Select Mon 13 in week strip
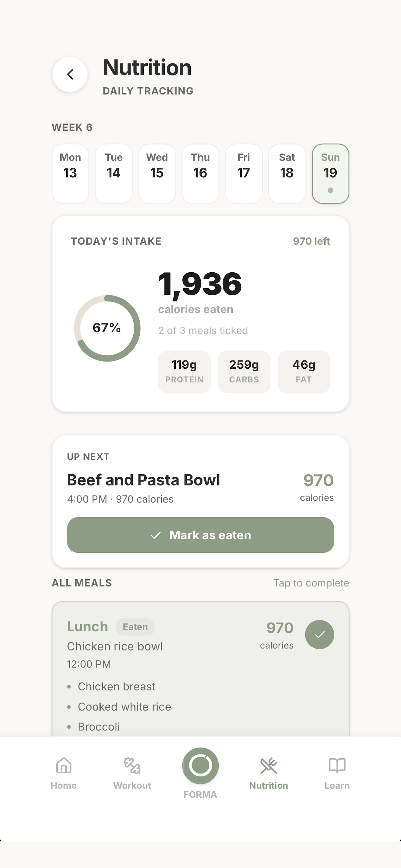Viewport: 401px width, 868px height. coord(70,173)
